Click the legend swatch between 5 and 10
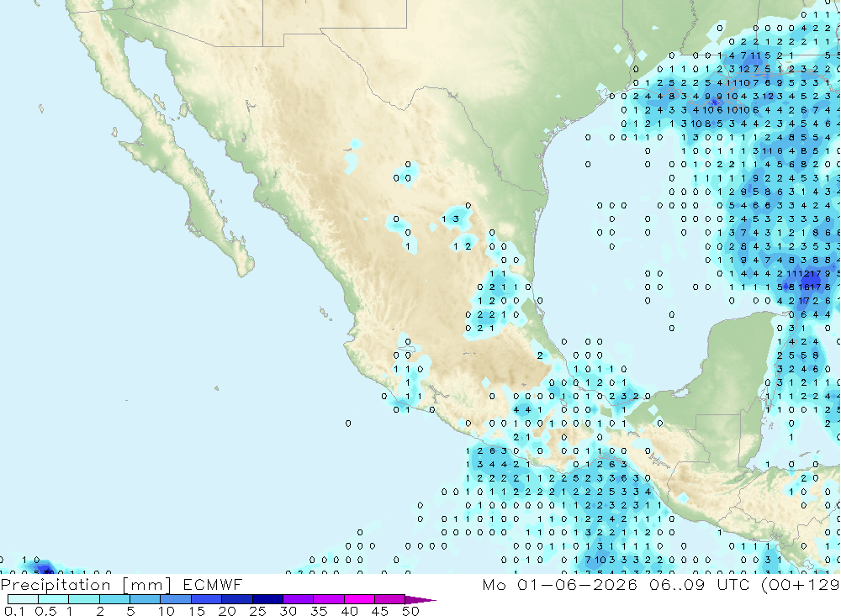 [145, 599]
